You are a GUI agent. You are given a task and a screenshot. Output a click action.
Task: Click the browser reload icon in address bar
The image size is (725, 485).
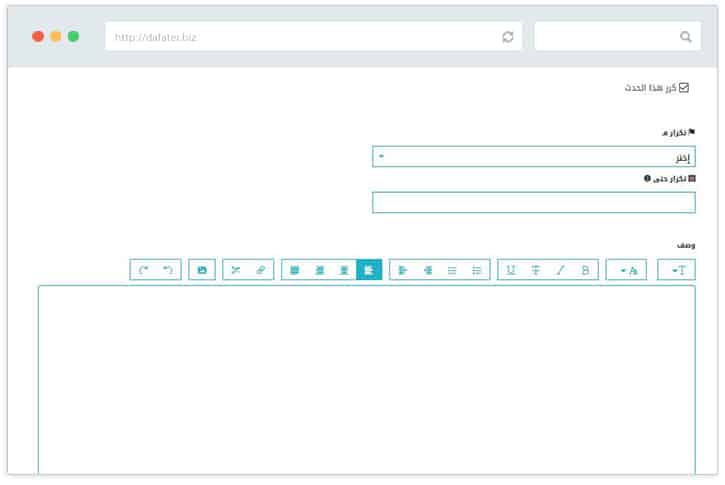click(508, 37)
